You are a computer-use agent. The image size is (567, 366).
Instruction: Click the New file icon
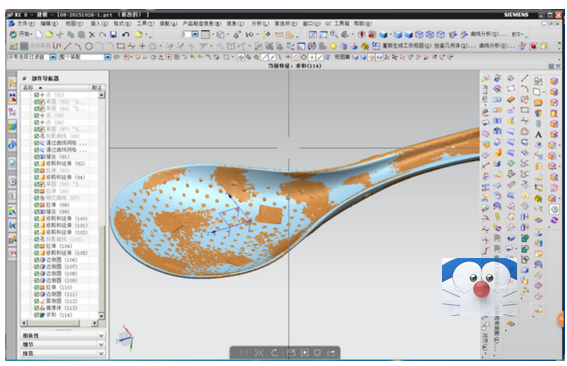click(x=39, y=35)
